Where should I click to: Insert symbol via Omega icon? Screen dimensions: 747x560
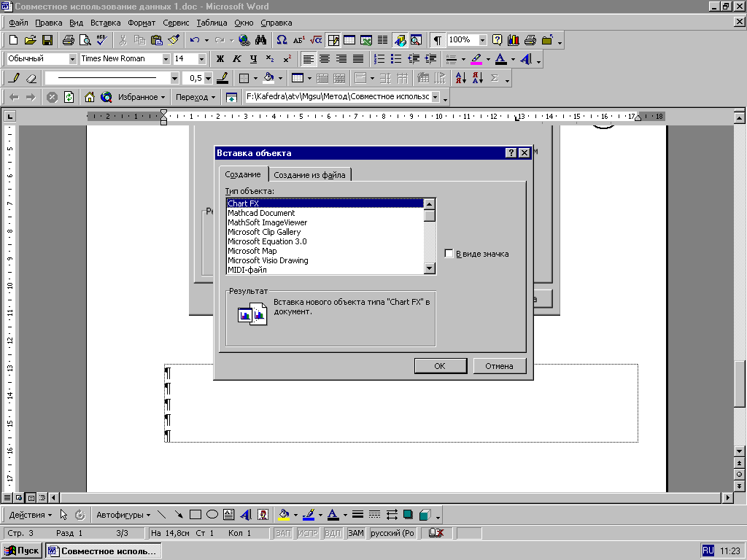(x=282, y=40)
